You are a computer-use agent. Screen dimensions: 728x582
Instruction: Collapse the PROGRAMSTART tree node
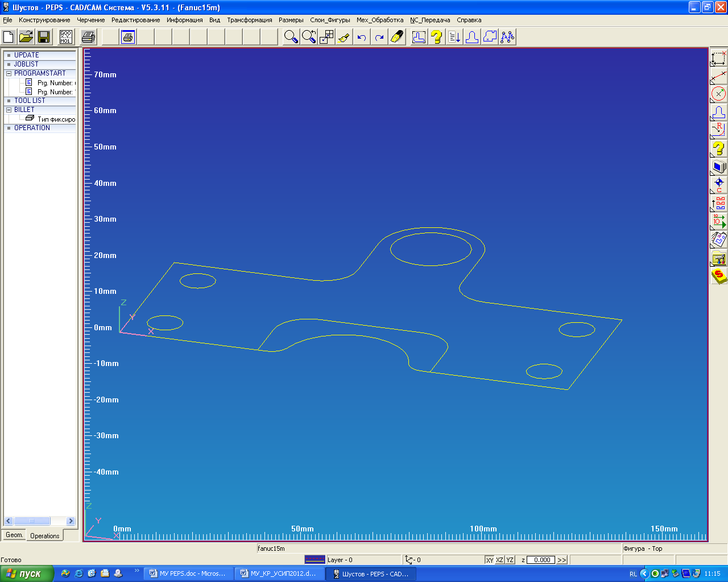coord(9,73)
